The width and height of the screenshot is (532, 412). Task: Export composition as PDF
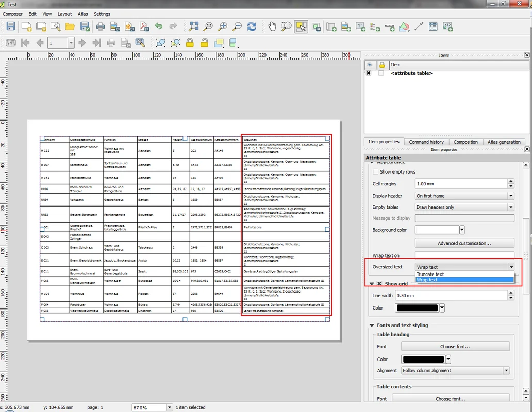point(144,26)
